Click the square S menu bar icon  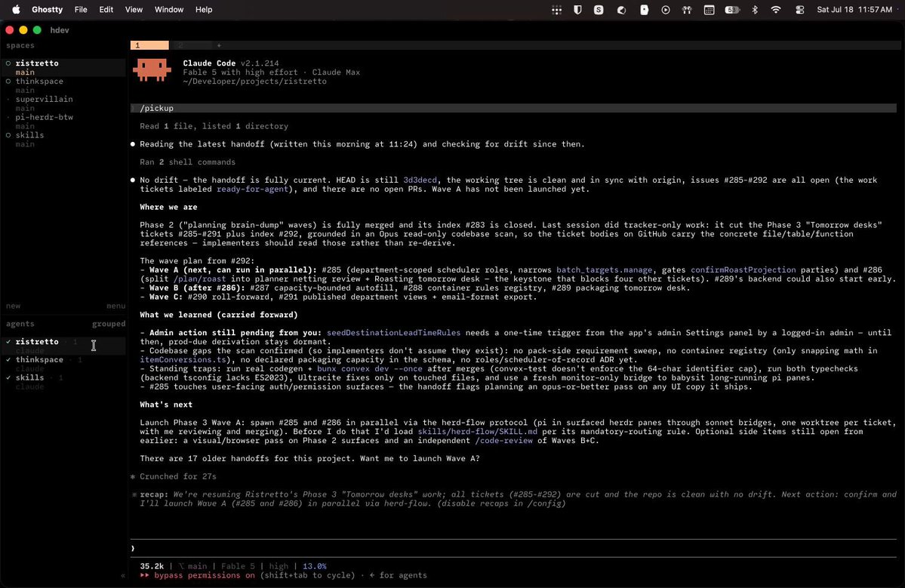point(599,10)
